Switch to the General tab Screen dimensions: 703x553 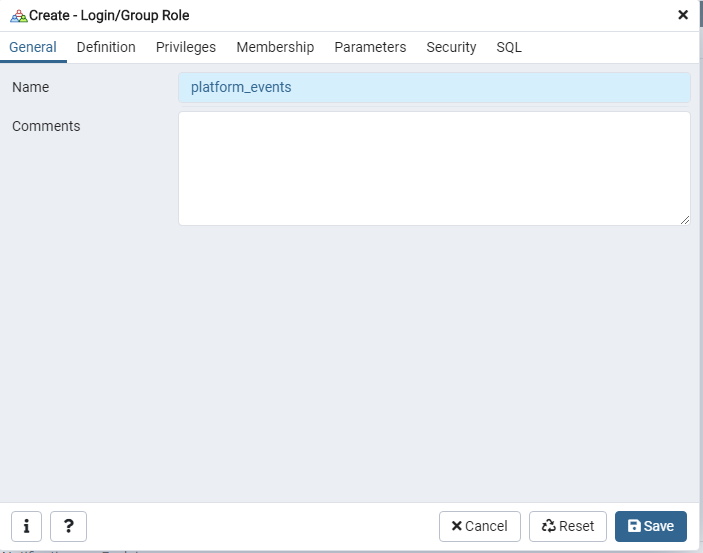tap(33, 47)
